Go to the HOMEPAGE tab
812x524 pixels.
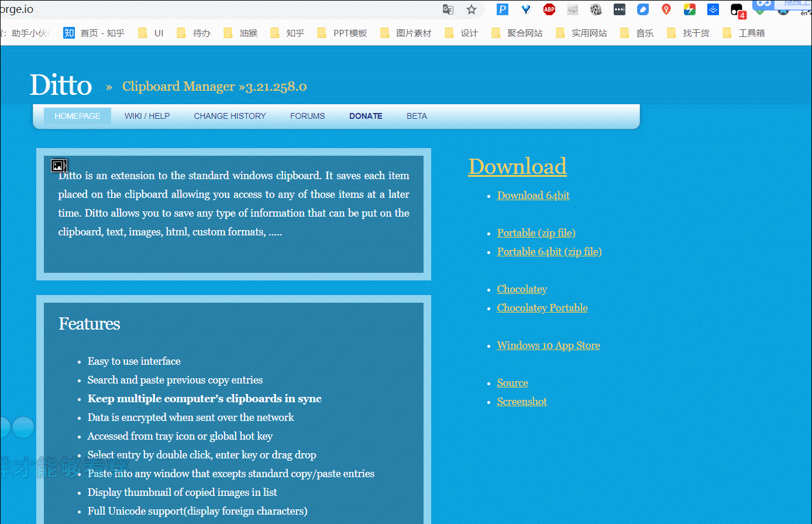pos(77,116)
